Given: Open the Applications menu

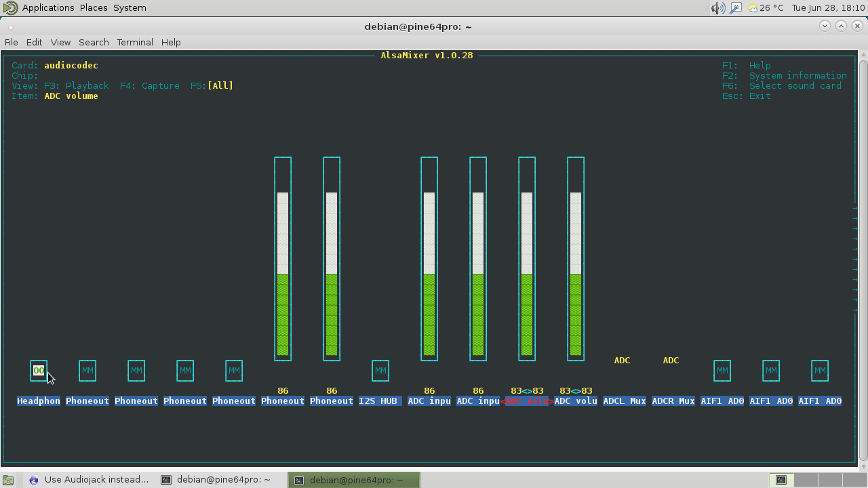Looking at the screenshot, I should 47,8.
